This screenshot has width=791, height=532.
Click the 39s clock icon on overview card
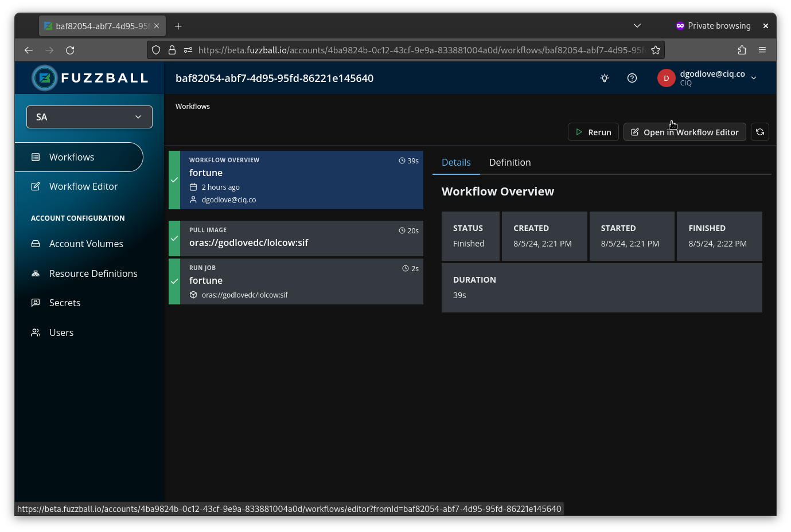pyautogui.click(x=402, y=161)
